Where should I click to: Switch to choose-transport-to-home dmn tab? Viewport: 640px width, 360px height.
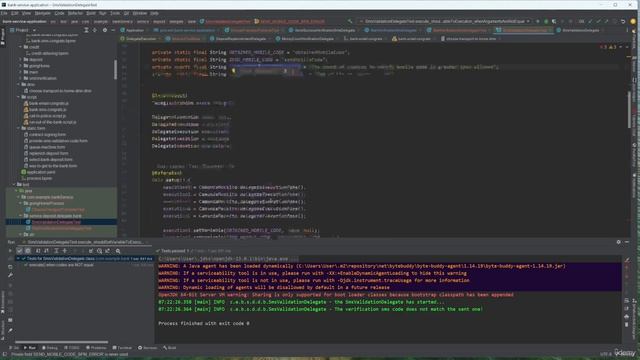coord(469,39)
